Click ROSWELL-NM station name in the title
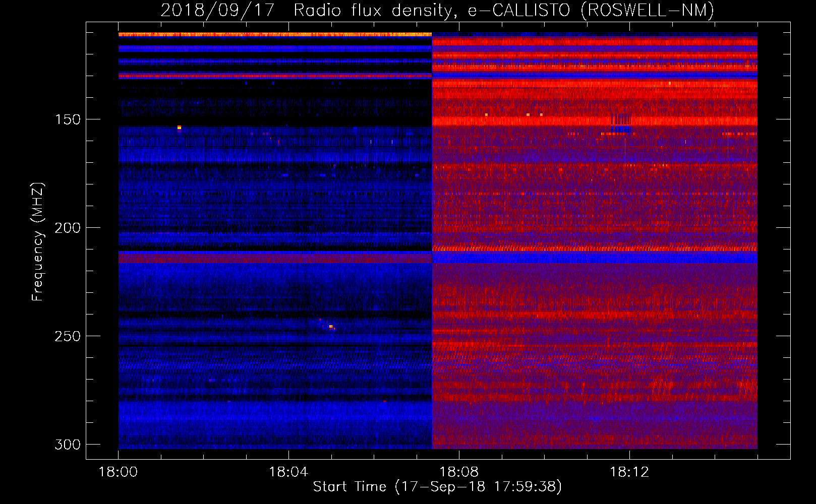Viewport: 816px width, 504px height. coord(647,11)
